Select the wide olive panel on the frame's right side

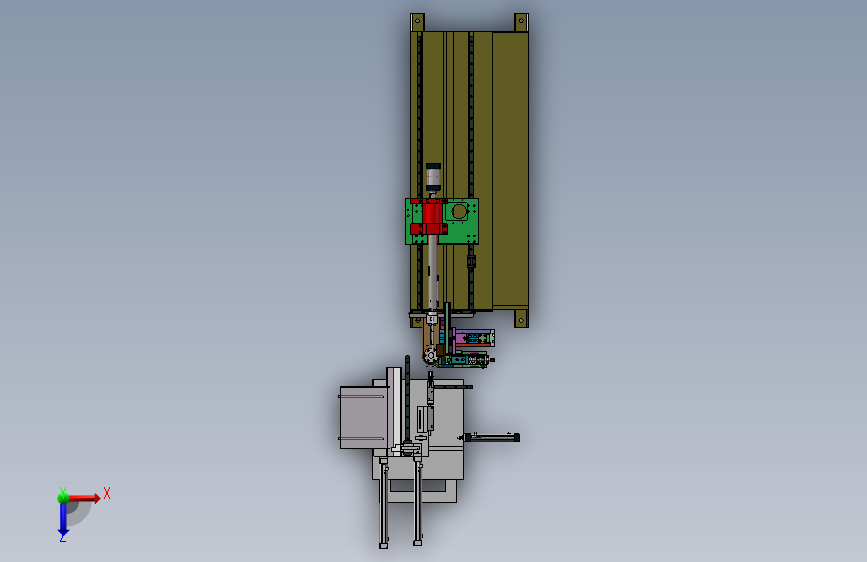510,169
